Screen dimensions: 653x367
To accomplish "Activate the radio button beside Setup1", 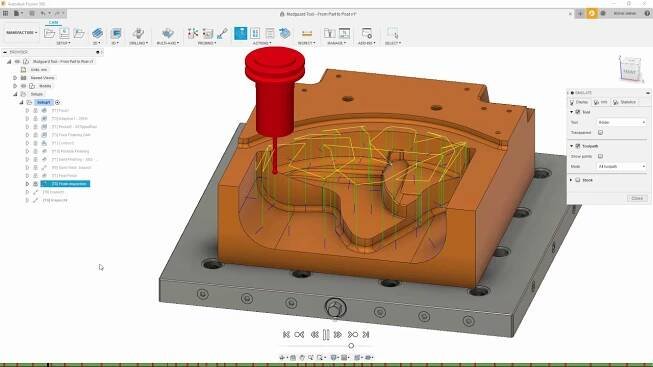I will point(57,102).
